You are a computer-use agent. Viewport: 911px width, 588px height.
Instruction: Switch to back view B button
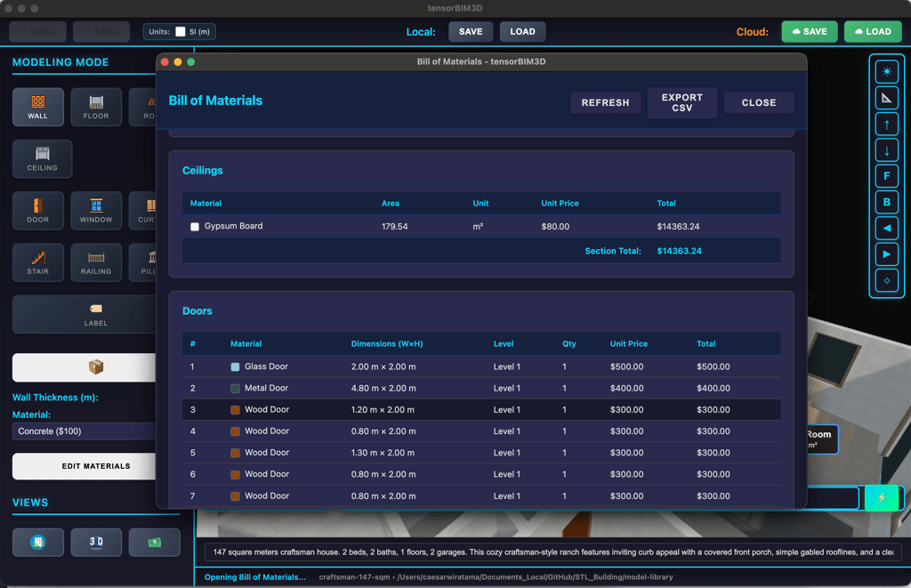pyautogui.click(x=887, y=202)
